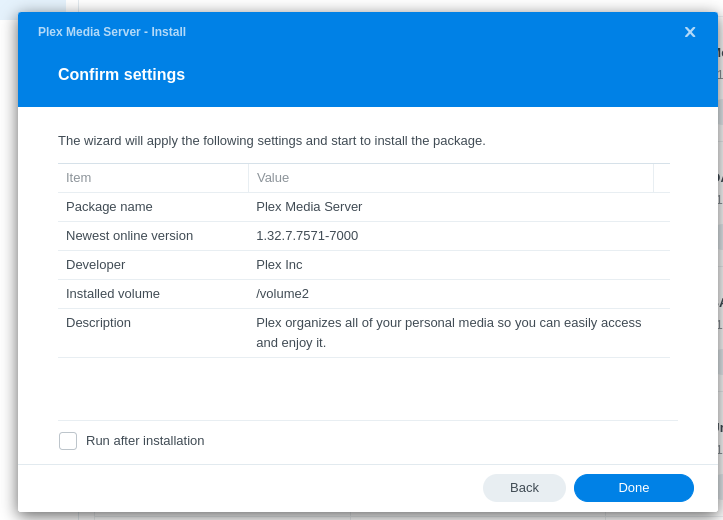
Task: Click the Package name row label
Action: click(109, 207)
